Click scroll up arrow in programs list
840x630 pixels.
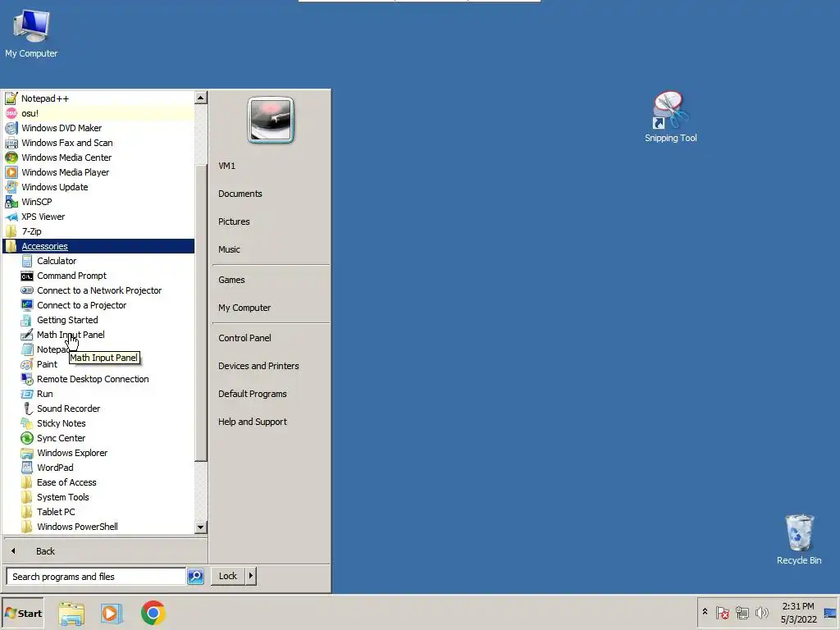pos(201,98)
